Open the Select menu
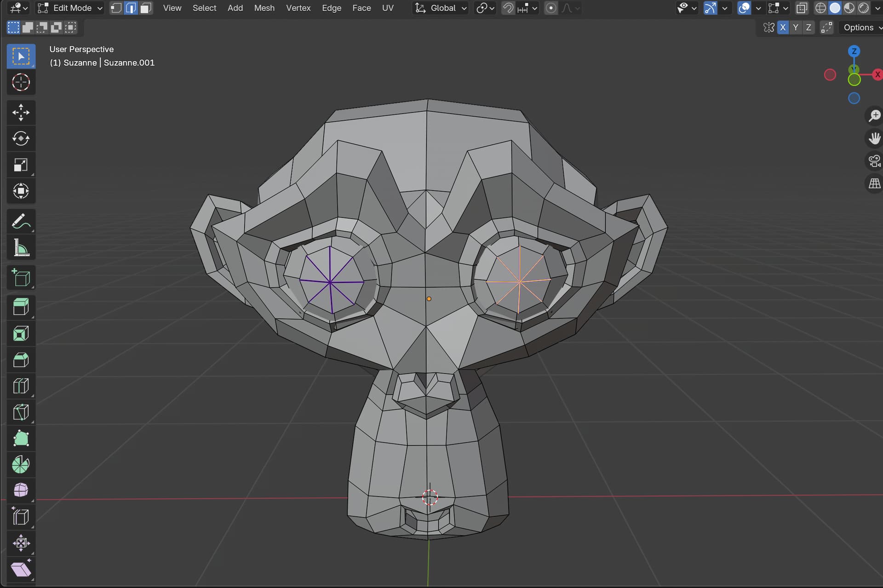Viewport: 883px width, 588px height. click(204, 8)
